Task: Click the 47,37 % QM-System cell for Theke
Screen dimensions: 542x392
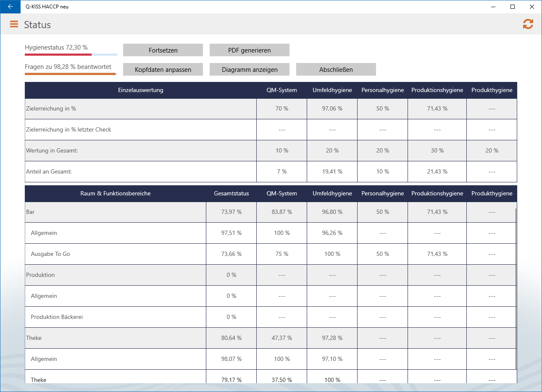Action: coord(282,338)
